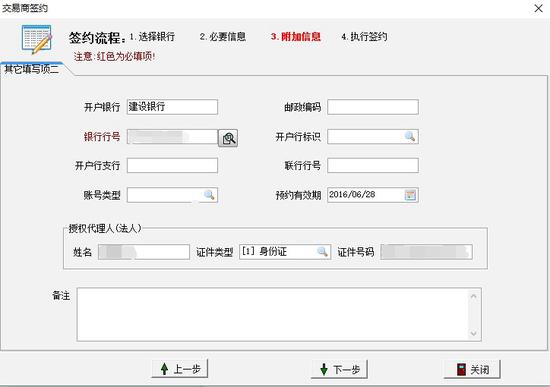Screen dimensions: 550x387
Task: Open the 证件类型 lookup magnifier
Action: [322, 252]
